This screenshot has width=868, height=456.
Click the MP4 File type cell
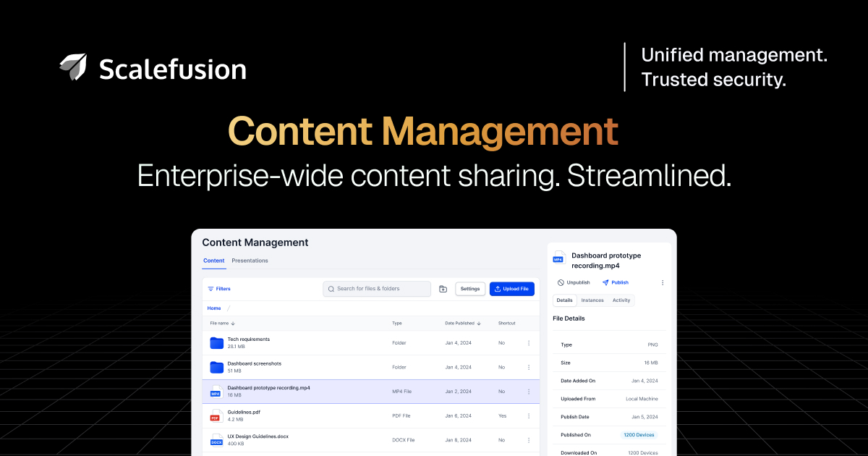point(401,392)
